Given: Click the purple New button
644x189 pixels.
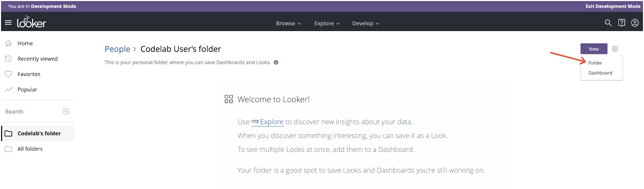Looking at the screenshot, I should pos(594,49).
